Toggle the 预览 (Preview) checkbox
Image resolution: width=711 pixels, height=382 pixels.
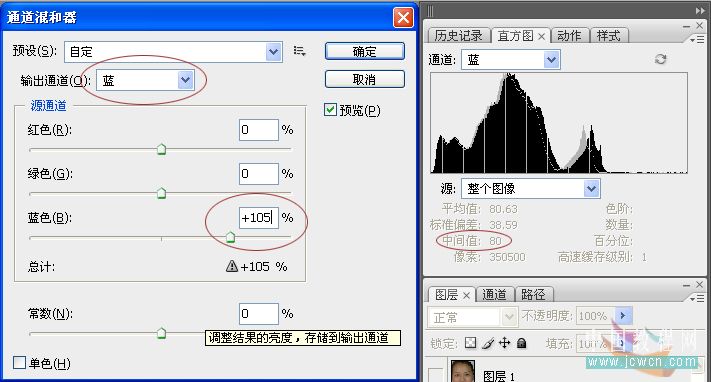(330, 109)
